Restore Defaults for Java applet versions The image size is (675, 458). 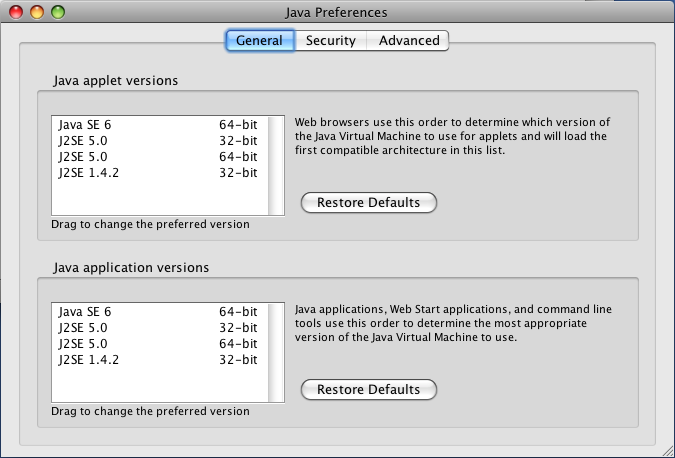coord(368,202)
